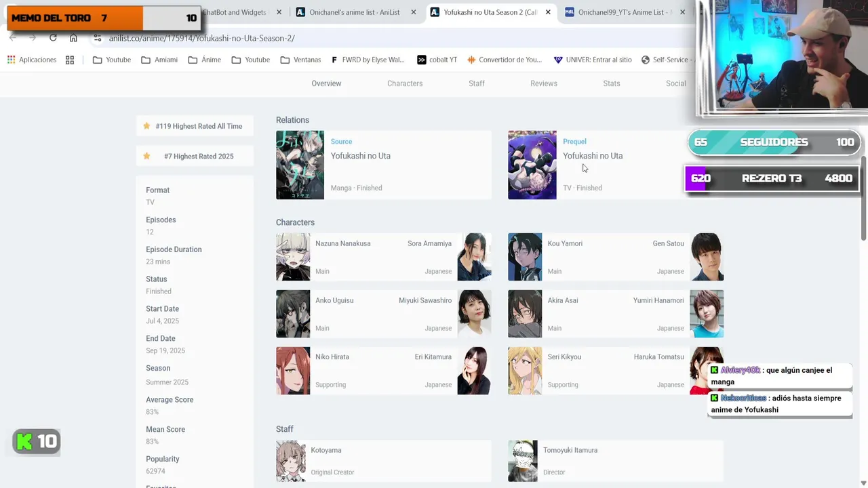Open Gen Satou voice actor page
The height and width of the screenshot is (488, 868).
pyautogui.click(x=668, y=243)
